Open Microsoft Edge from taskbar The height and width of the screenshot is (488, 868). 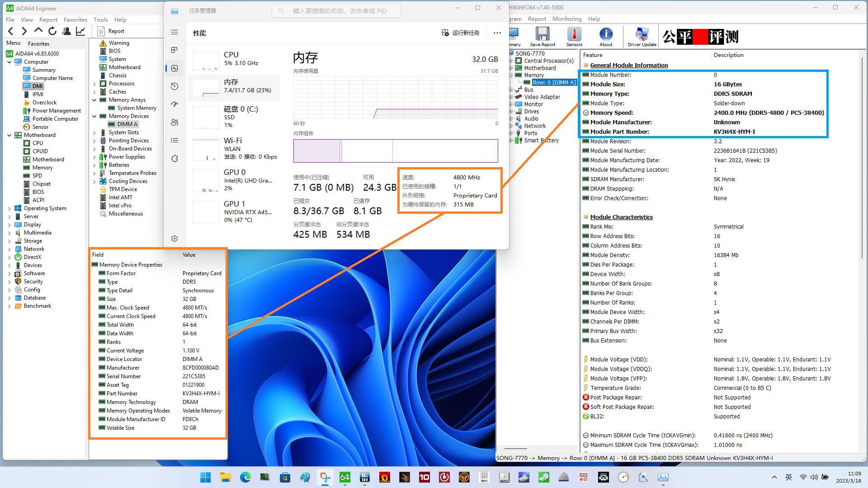tap(245, 477)
